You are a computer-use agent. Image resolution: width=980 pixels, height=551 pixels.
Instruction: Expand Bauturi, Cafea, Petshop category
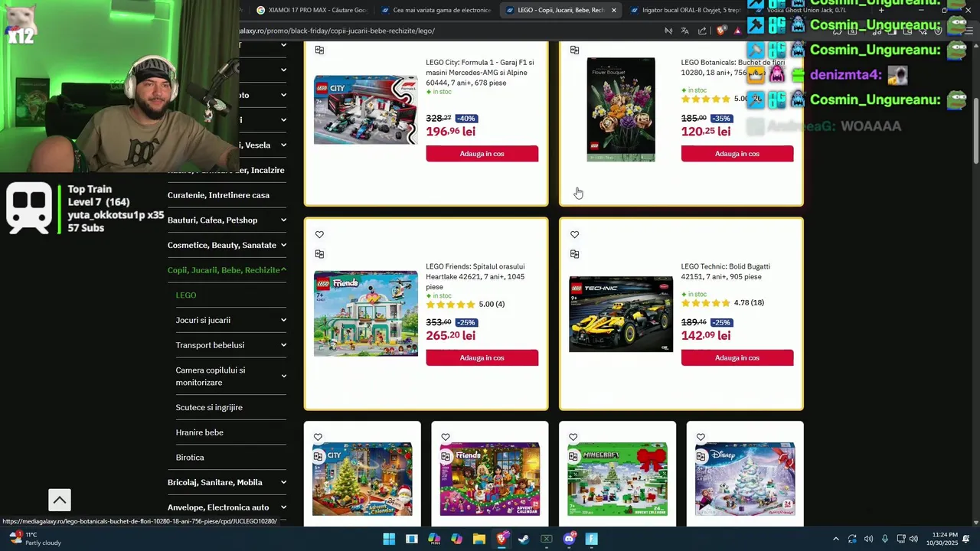point(283,220)
